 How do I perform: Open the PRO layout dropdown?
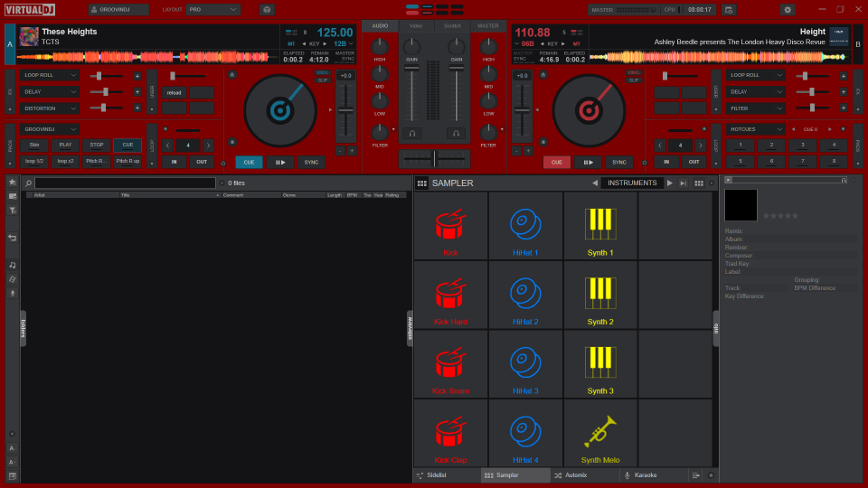(x=212, y=9)
